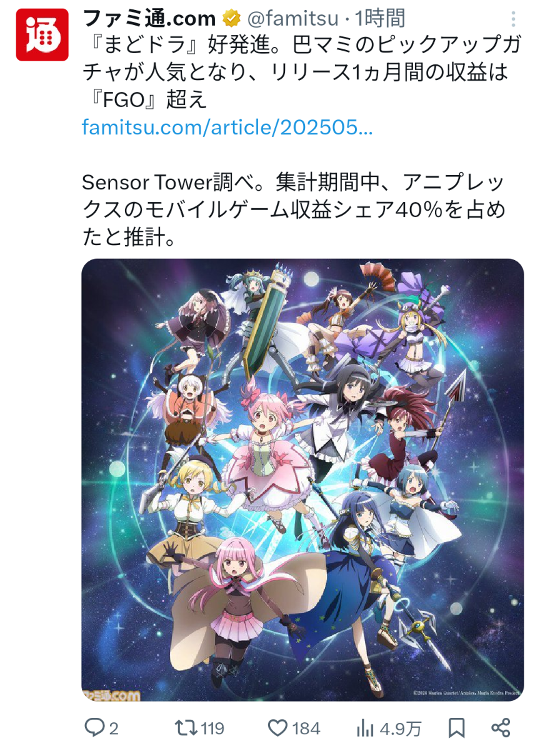The height and width of the screenshot is (756, 540).
Task: Click the repost count 119
Action: click(213, 728)
